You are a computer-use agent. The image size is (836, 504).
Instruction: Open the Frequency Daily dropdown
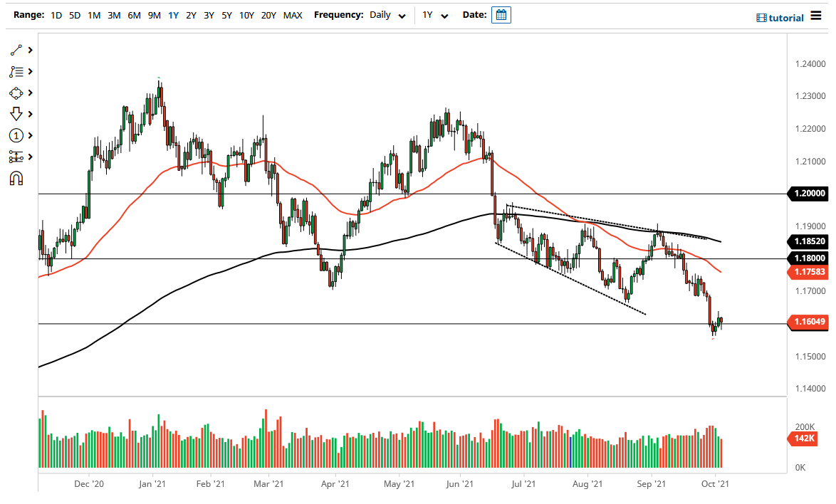click(387, 15)
